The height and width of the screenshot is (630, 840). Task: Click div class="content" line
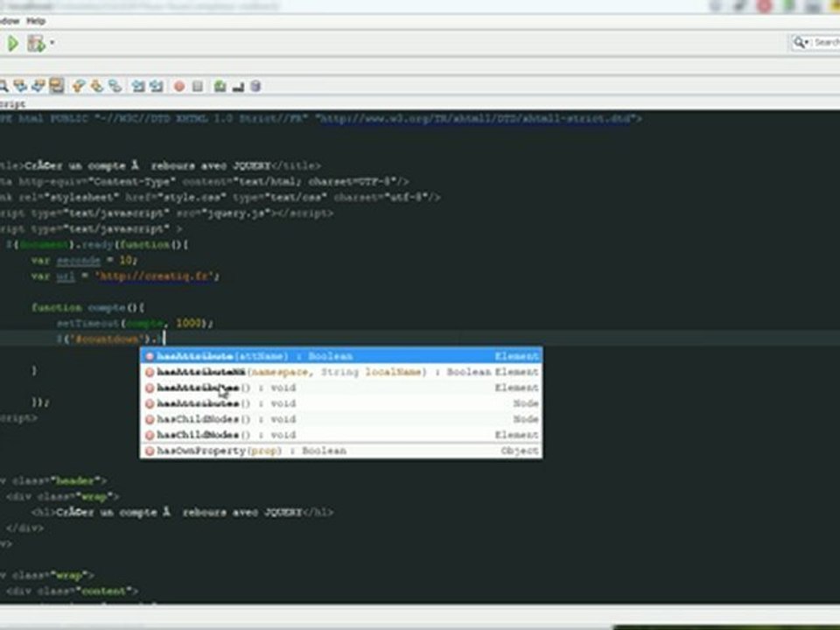[73, 591]
